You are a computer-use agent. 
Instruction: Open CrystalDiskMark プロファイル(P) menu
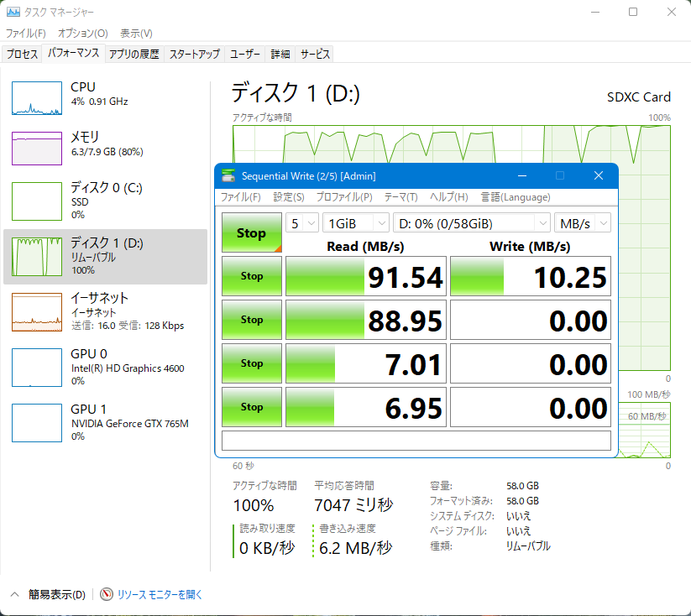(x=344, y=197)
